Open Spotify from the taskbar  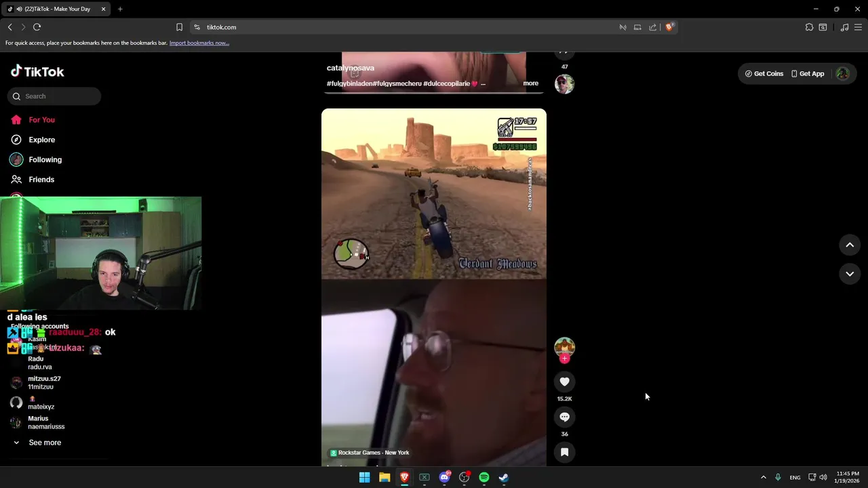click(484, 477)
